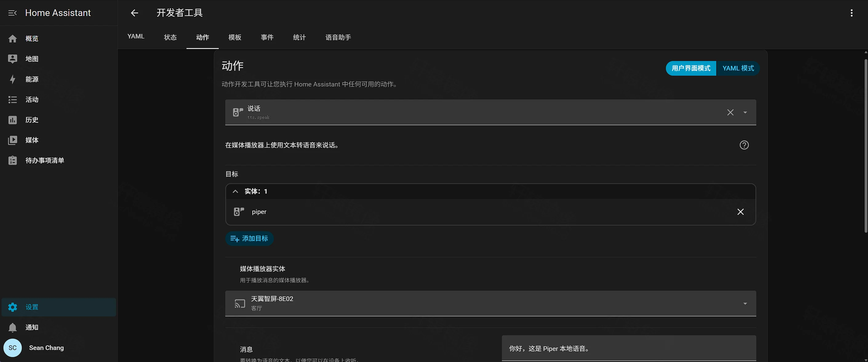Switch to 用户界面模式
This screenshot has width=868, height=362.
pos(691,68)
